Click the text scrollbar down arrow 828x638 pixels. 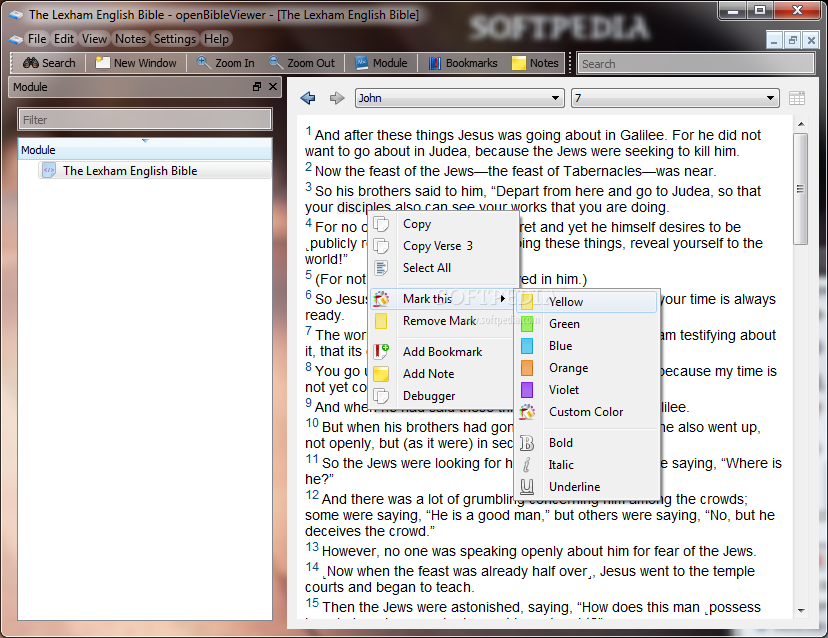click(801, 610)
